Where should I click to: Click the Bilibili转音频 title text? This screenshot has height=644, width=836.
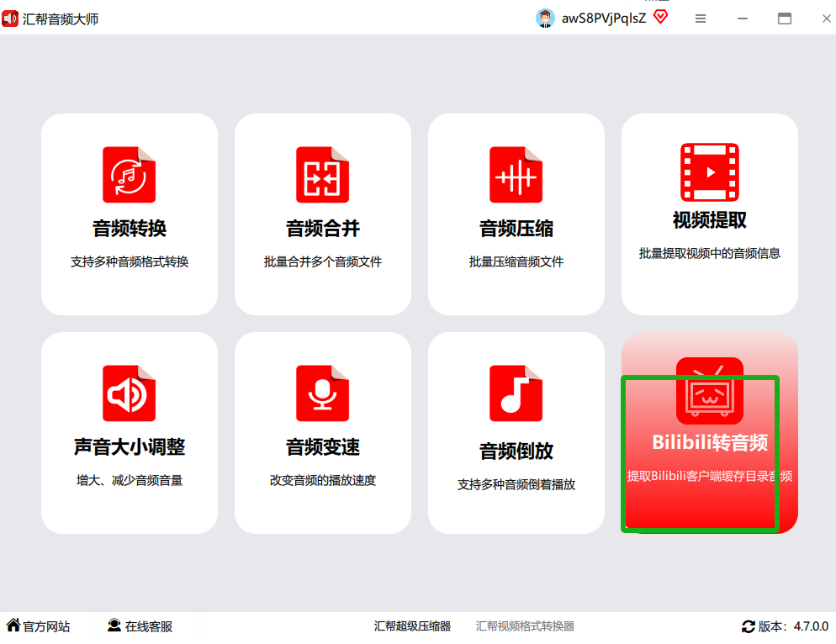(x=710, y=442)
